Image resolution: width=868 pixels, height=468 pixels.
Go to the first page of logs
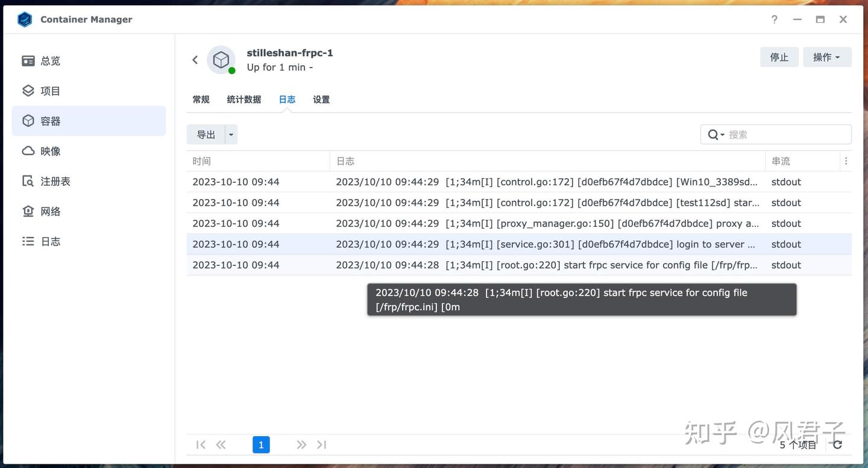(x=201, y=444)
